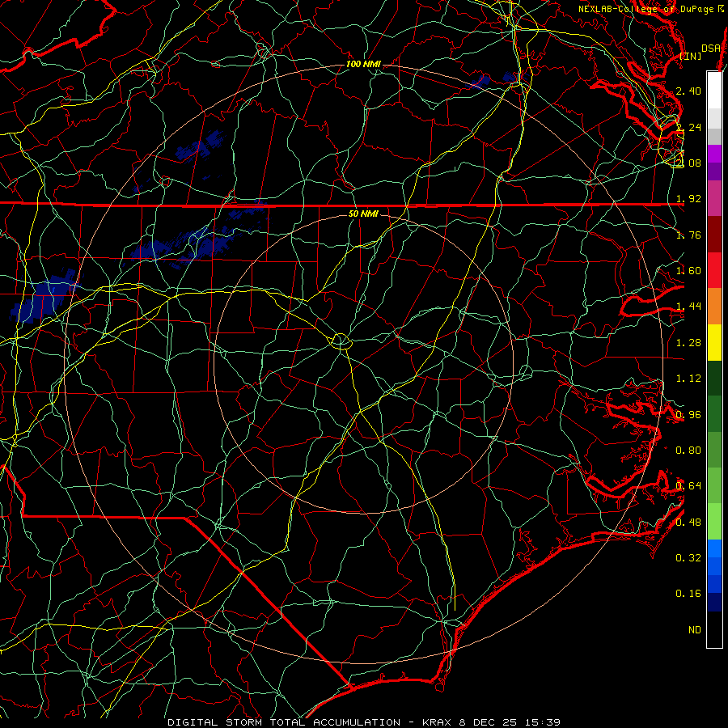728x728 pixels.
Task: Click the [IN] units label
Action: tap(691, 56)
